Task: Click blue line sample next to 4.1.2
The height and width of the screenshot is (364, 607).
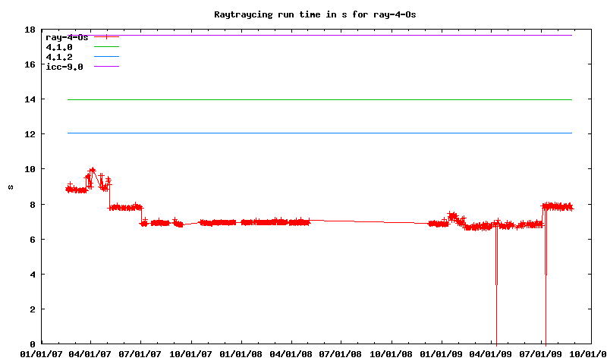Action: (x=106, y=57)
